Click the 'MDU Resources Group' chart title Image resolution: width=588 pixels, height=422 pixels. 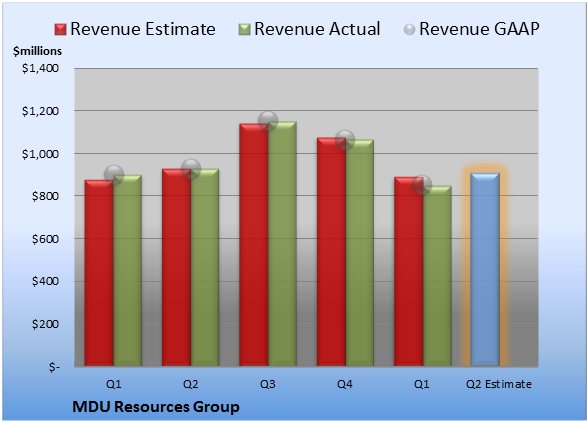click(x=156, y=407)
